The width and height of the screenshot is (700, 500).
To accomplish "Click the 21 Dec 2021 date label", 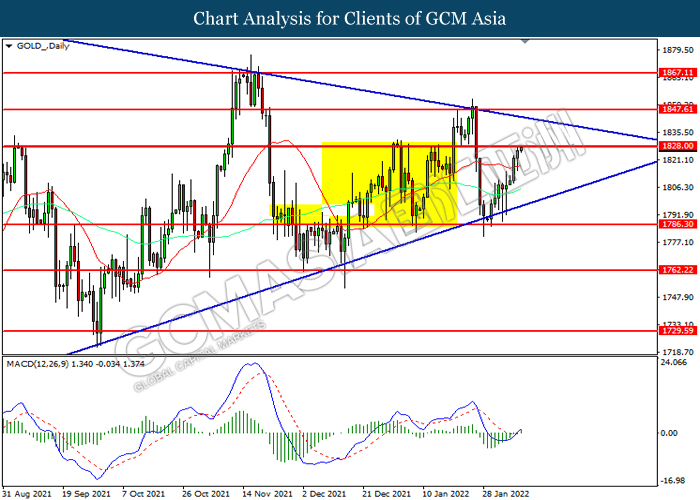I will point(386,494).
